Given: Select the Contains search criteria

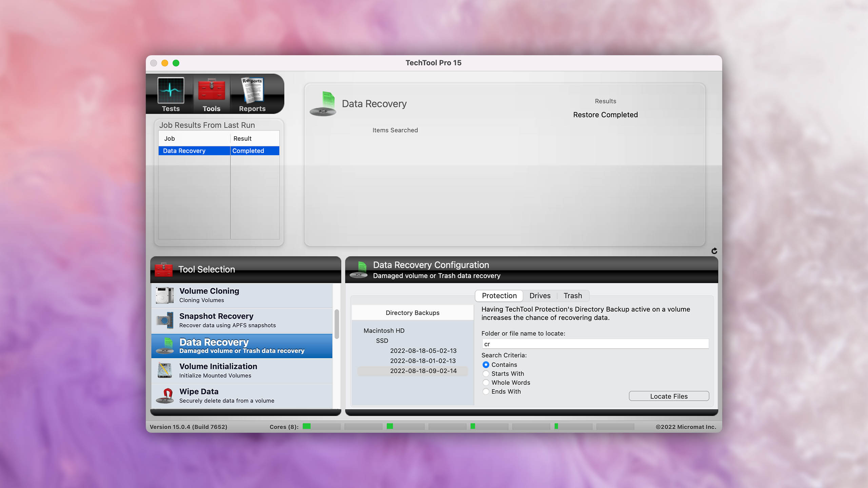Looking at the screenshot, I should (x=486, y=365).
